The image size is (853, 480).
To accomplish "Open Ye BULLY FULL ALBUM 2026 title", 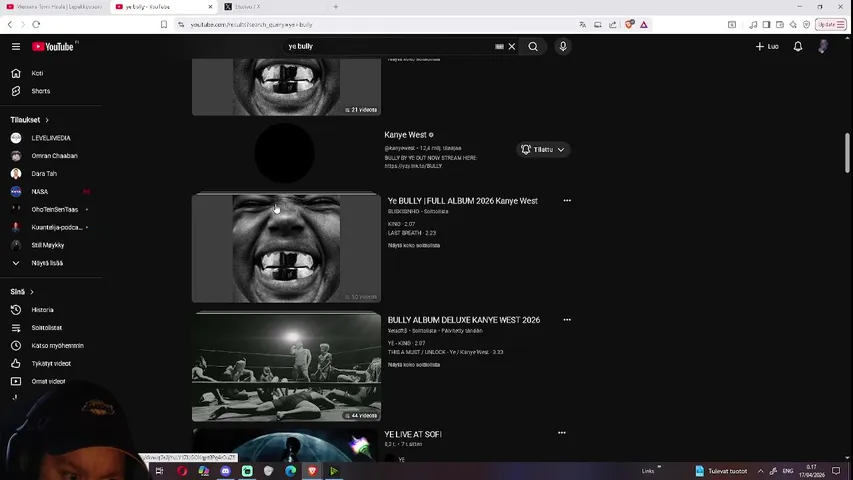I will click(x=462, y=201).
